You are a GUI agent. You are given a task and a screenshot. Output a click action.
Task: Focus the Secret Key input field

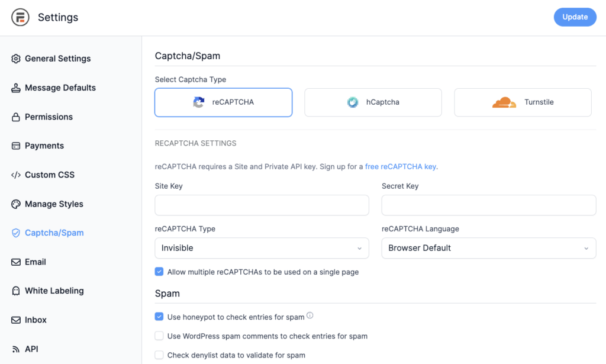(489, 205)
